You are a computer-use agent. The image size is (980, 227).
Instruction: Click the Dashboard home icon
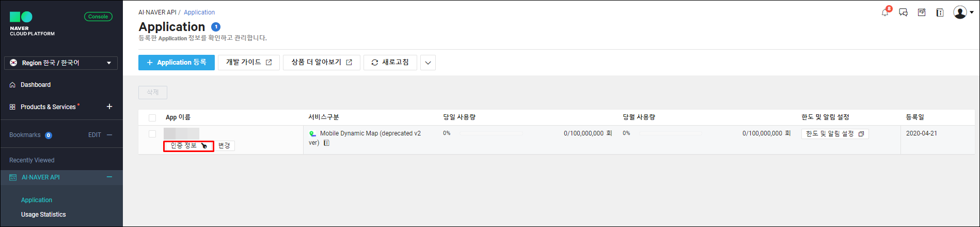[x=12, y=85]
